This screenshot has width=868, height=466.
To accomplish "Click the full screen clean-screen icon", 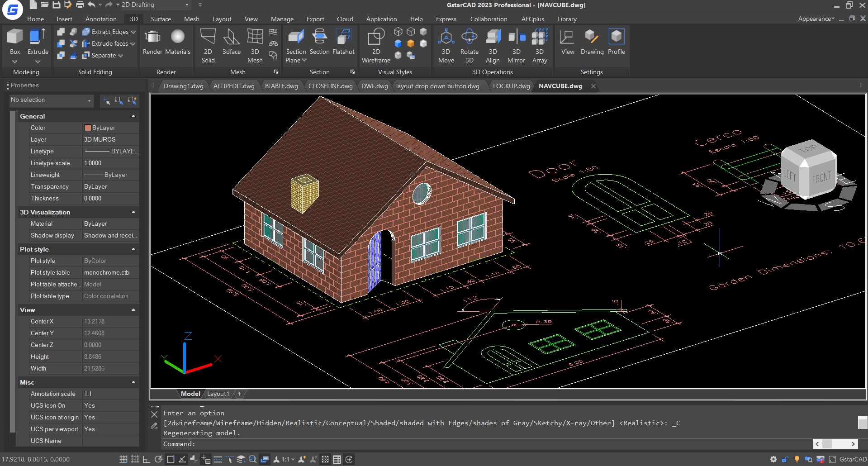I will tap(832, 459).
